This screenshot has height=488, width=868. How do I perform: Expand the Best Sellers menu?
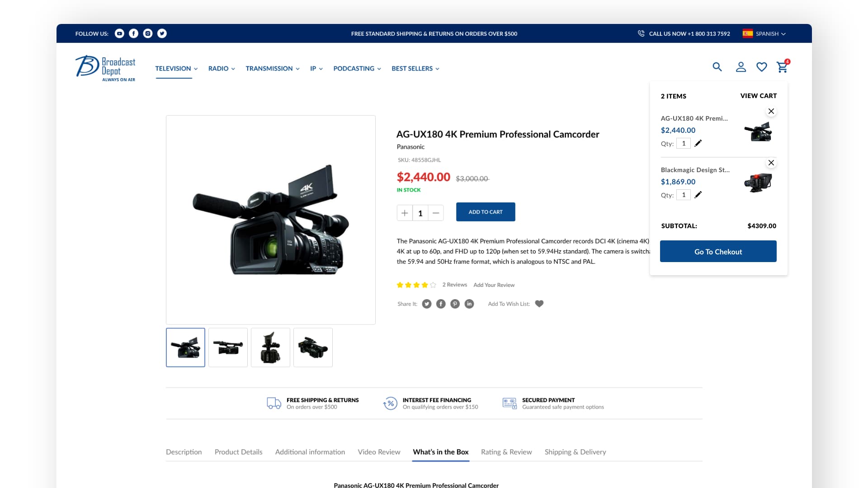415,69
